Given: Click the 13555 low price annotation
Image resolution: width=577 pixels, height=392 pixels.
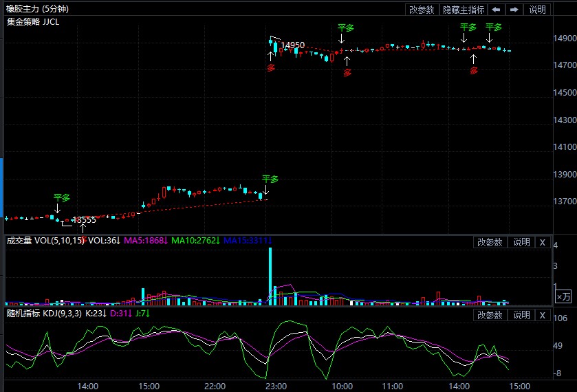Looking at the screenshot, I should tap(85, 220).
